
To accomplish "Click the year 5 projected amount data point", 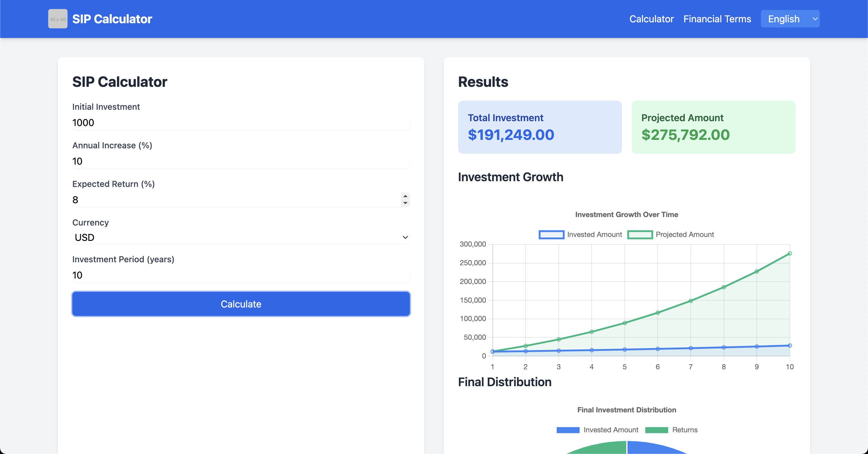I will click(624, 323).
